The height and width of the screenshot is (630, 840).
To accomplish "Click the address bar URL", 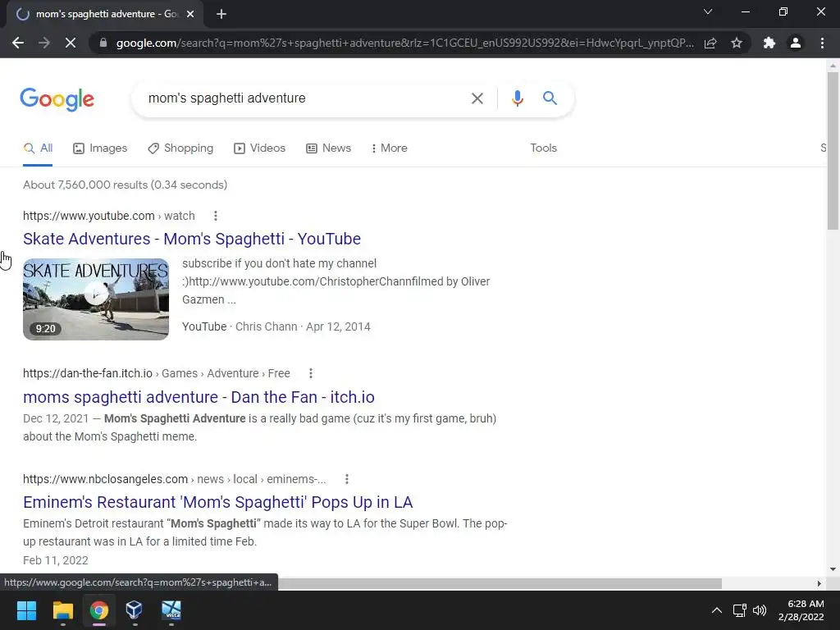I will tap(405, 43).
